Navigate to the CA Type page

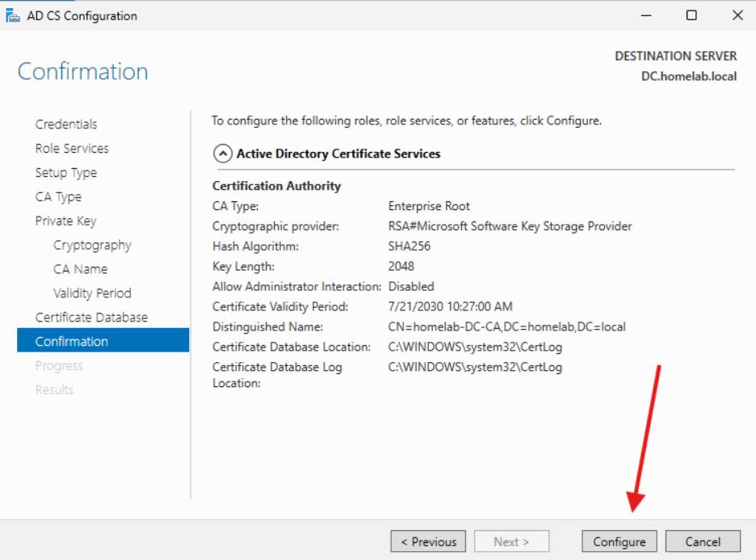tap(58, 196)
